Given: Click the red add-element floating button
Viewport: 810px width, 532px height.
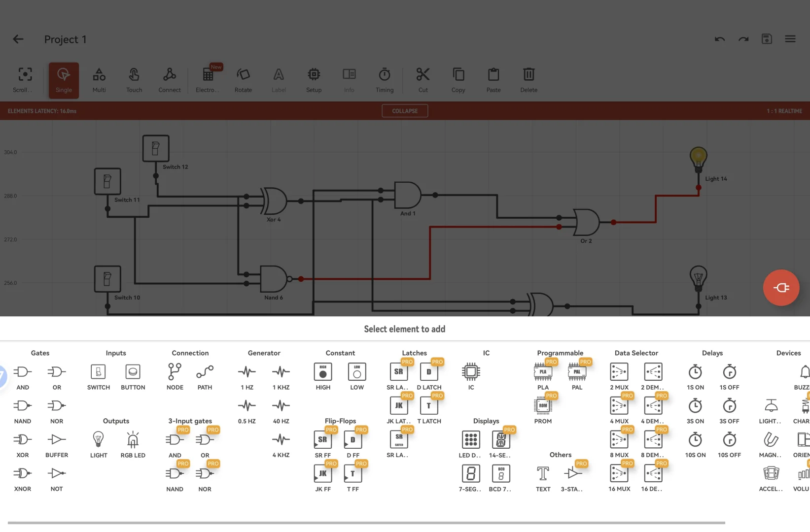Looking at the screenshot, I should (781, 288).
